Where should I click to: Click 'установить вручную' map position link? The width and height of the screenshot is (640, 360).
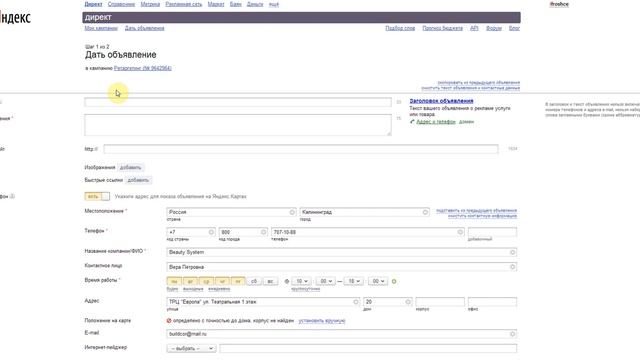pos(322,321)
